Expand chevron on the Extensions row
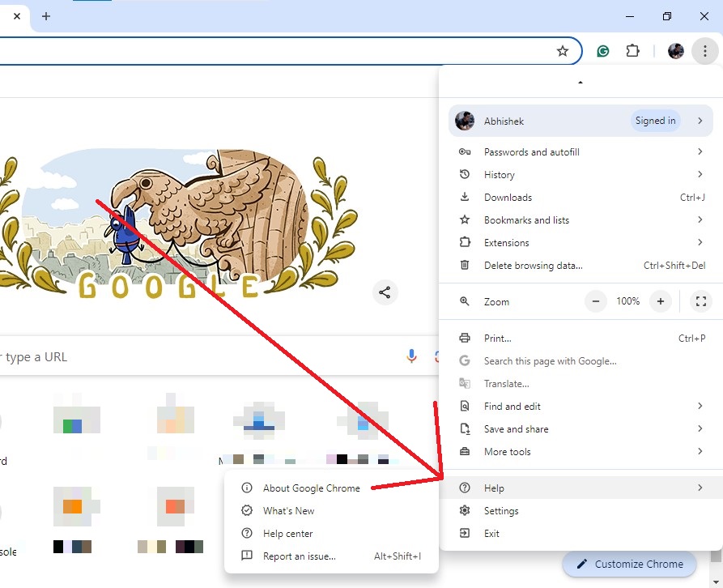This screenshot has width=723, height=588. (x=700, y=242)
